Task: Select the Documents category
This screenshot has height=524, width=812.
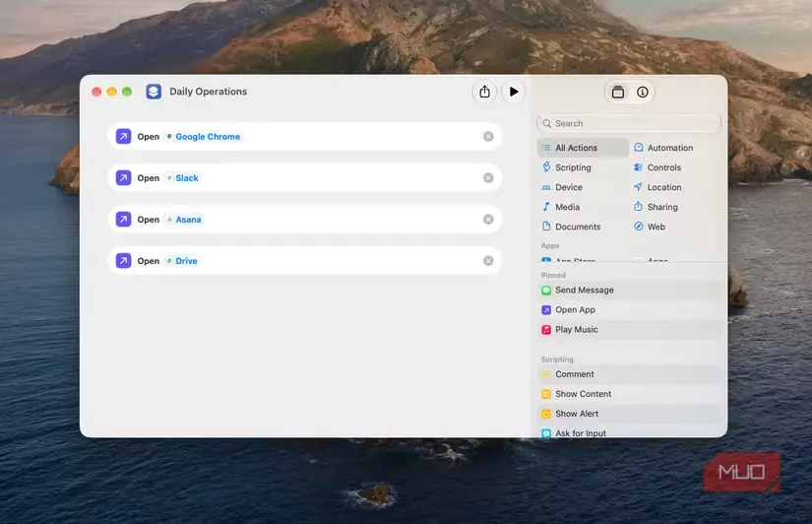Action: 583,227
